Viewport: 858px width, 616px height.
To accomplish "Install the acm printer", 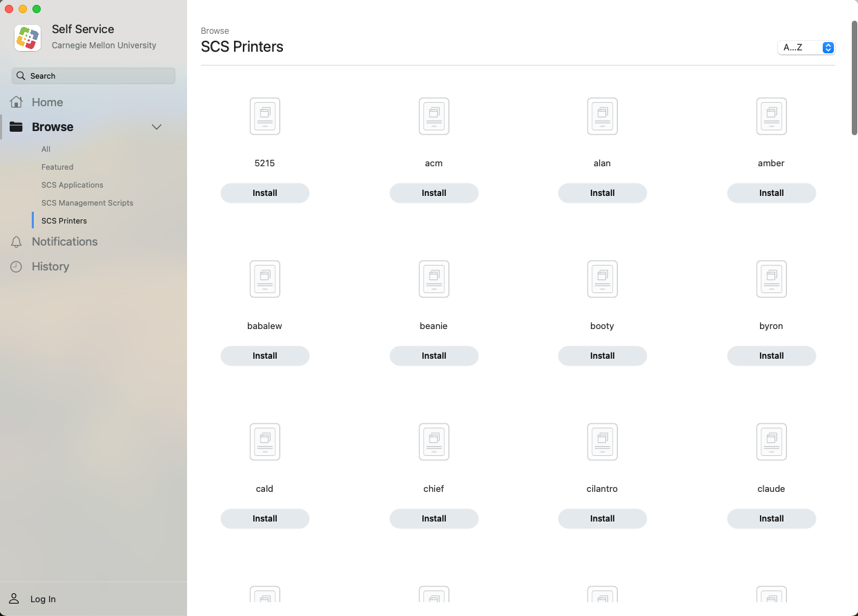I will point(434,193).
